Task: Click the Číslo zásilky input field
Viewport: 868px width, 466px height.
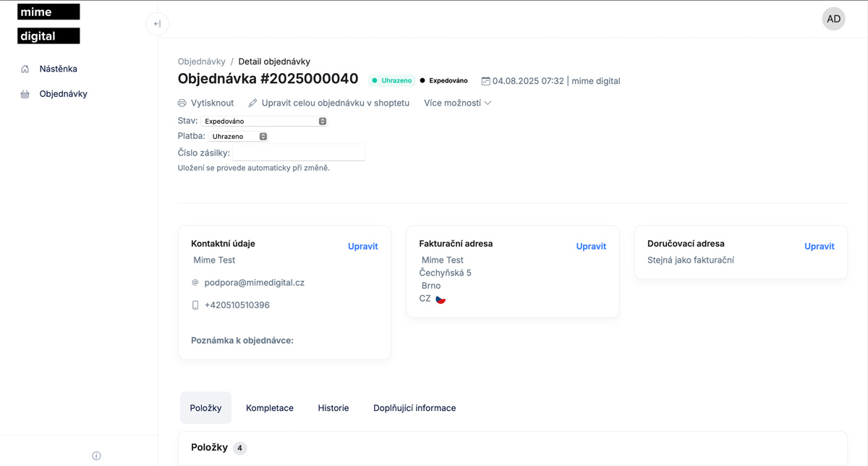Action: [299, 153]
